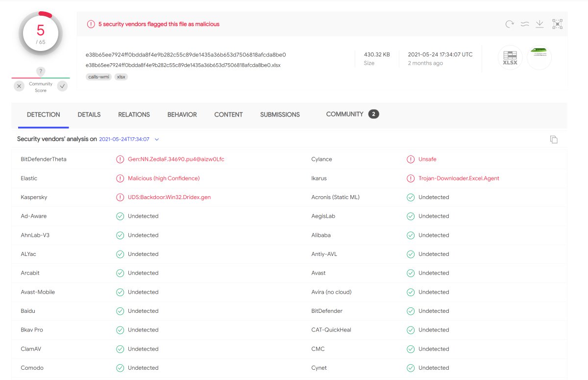Expand the analysis date dropdown chevron
This screenshot has height=380, width=588.
(x=157, y=139)
